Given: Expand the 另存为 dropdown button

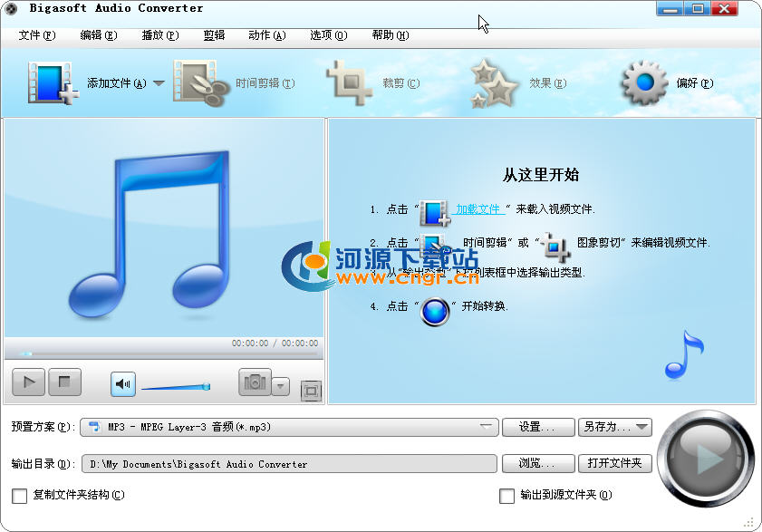Looking at the screenshot, I should pyautogui.click(x=641, y=427).
